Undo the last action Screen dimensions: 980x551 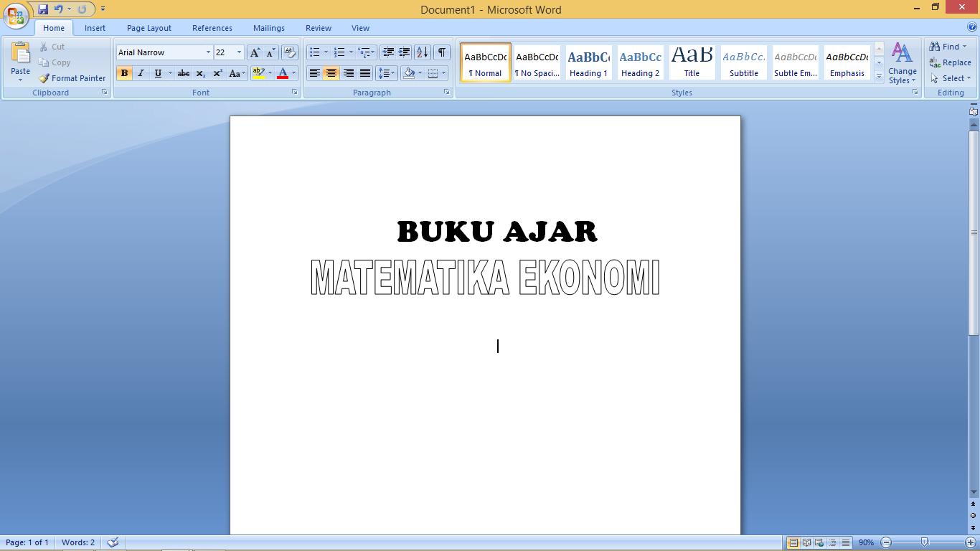click(x=59, y=9)
